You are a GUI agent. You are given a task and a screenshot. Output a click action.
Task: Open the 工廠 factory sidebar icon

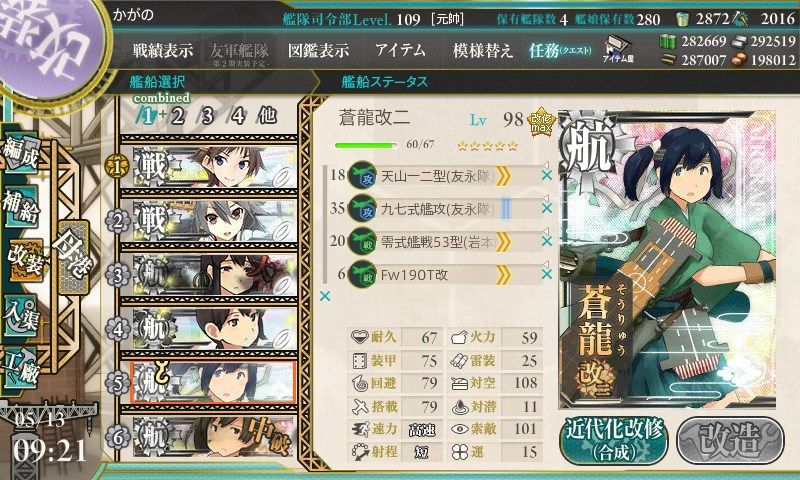click(x=20, y=367)
